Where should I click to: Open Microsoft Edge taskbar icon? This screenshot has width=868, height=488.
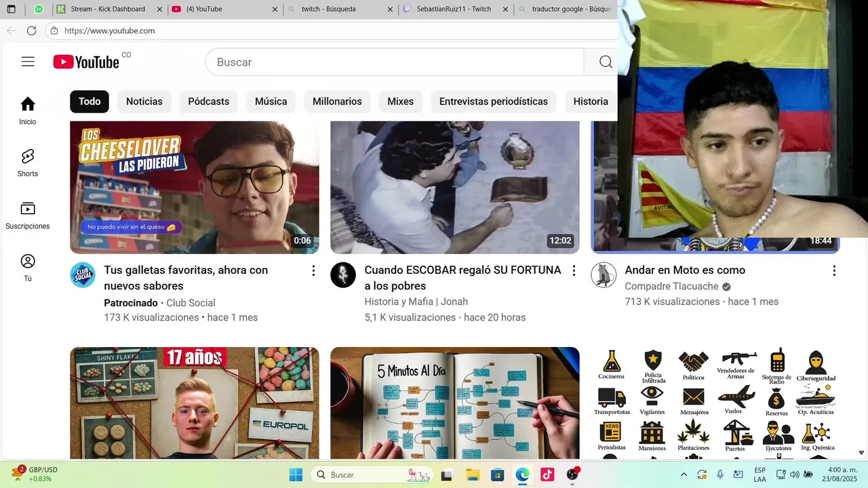(522, 474)
